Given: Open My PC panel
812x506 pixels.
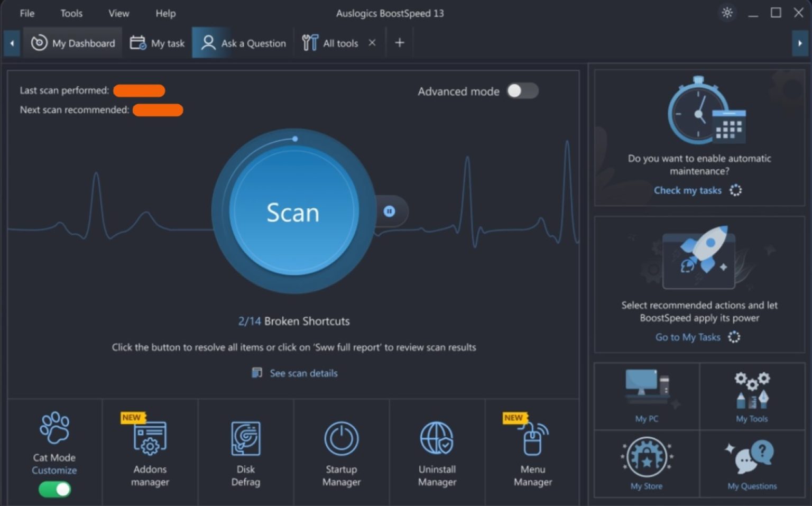Looking at the screenshot, I should point(646,395).
